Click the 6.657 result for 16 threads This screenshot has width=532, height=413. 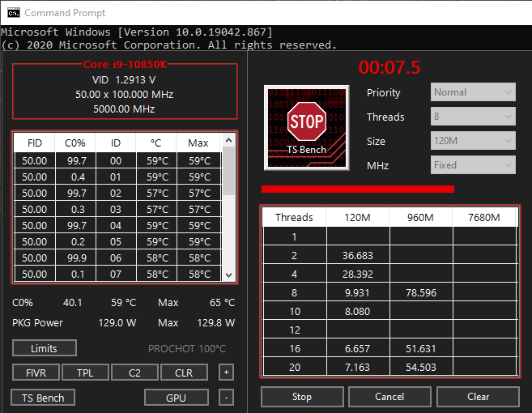coord(358,348)
